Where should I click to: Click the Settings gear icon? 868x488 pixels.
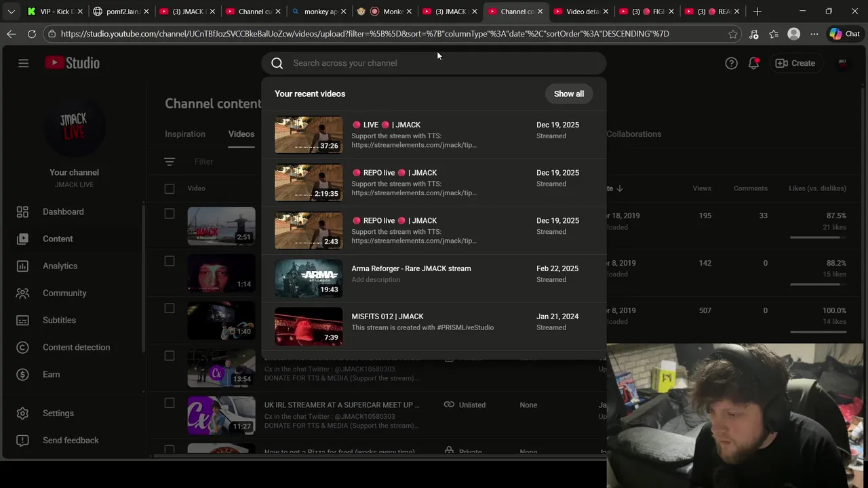click(22, 413)
